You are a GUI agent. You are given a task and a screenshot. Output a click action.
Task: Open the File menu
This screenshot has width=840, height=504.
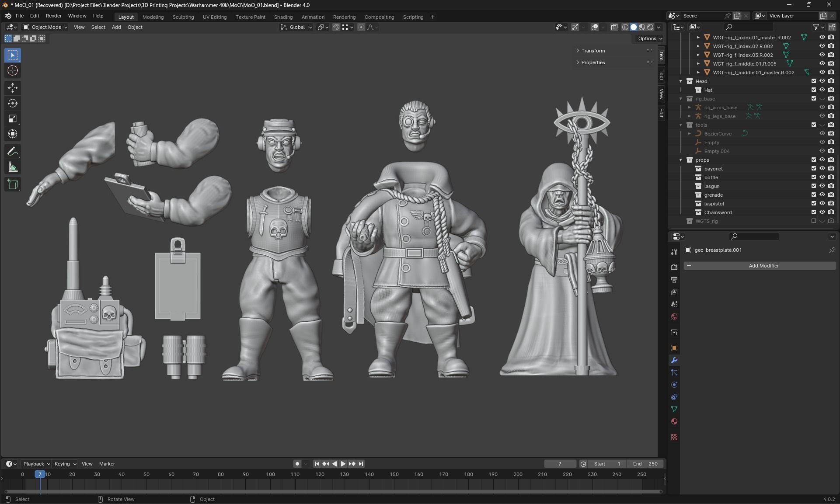20,16
